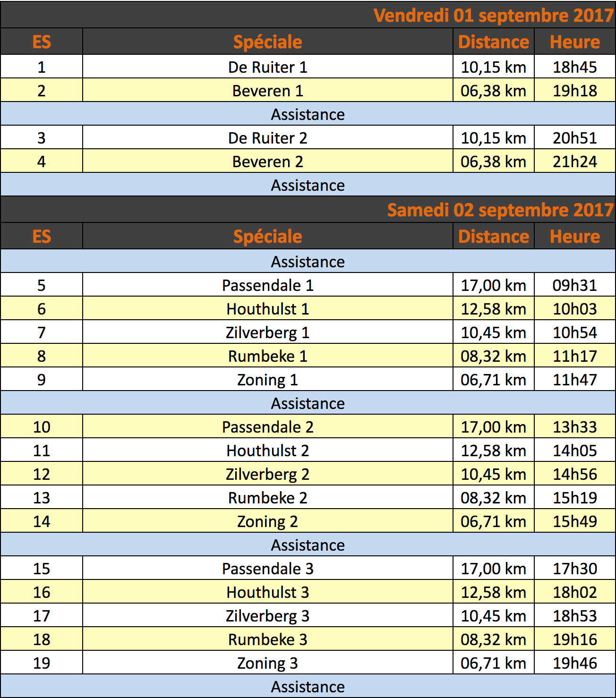Select the Rumbeke 3 stage cell
616x698 pixels.
coord(268,639)
